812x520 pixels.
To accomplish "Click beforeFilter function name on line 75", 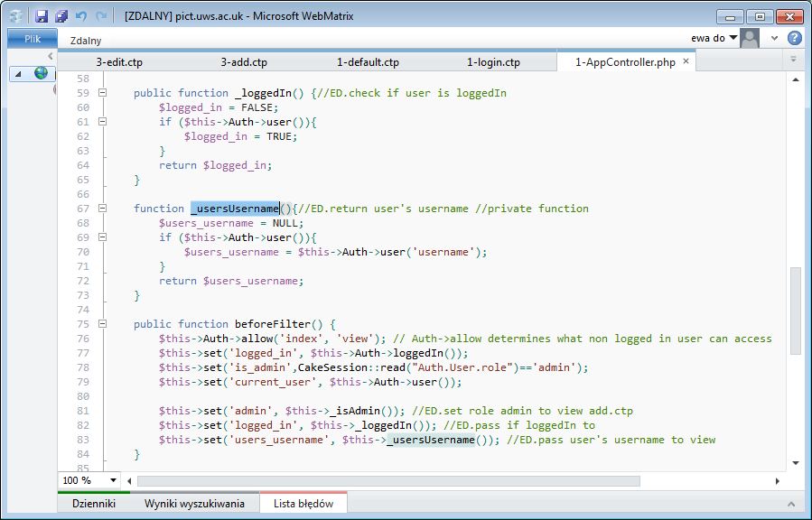I will click(x=273, y=324).
